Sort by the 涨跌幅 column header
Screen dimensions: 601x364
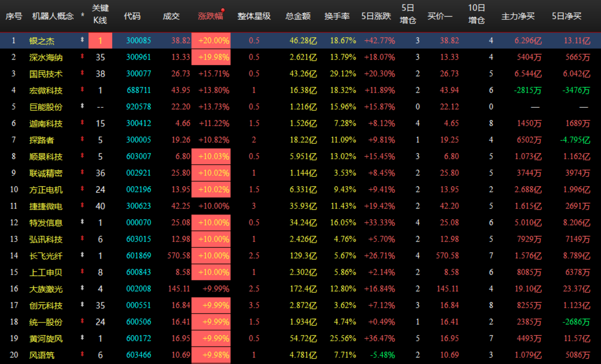point(210,16)
